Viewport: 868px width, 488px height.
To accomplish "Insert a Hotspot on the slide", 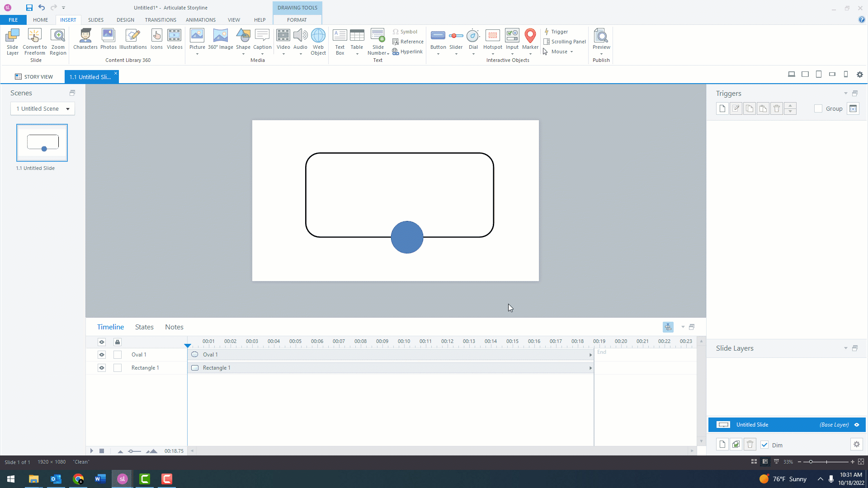I will [493, 41].
